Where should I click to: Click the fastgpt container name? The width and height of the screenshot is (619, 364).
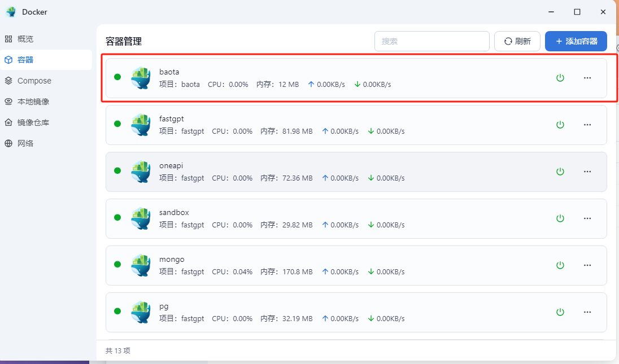tap(171, 119)
